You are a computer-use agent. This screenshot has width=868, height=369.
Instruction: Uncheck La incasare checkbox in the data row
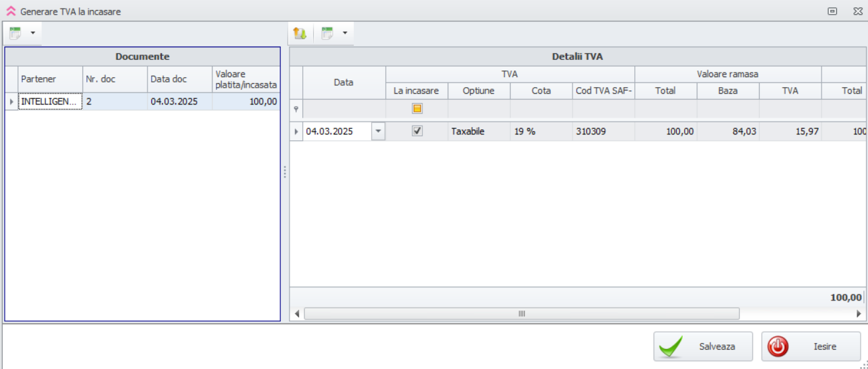(x=417, y=131)
